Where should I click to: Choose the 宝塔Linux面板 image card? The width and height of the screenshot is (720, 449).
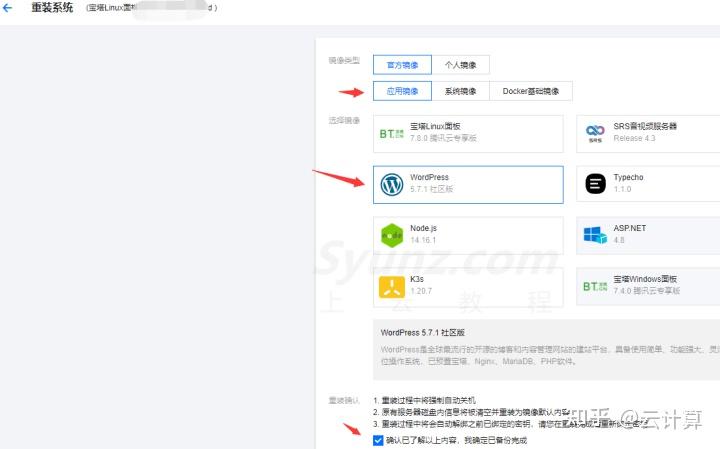[x=468, y=134]
